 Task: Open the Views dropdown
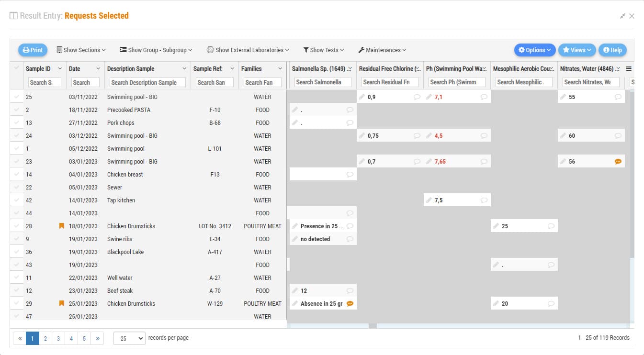pyautogui.click(x=576, y=50)
